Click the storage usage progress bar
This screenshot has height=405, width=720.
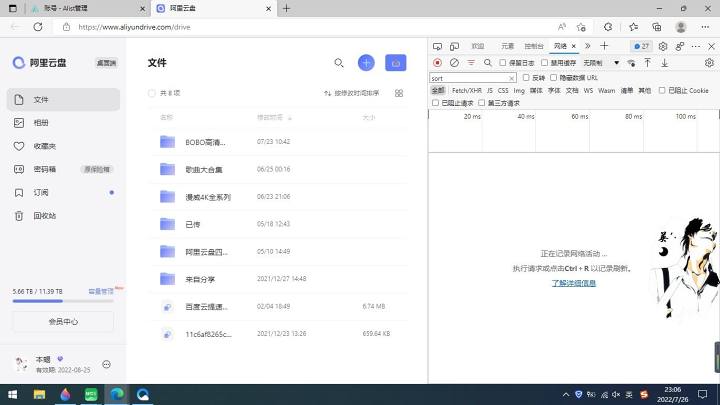tap(63, 301)
